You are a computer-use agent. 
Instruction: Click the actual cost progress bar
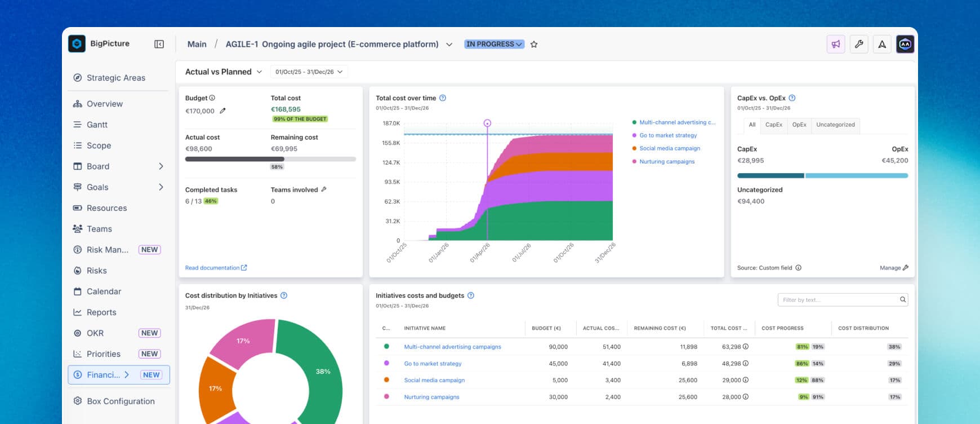click(x=270, y=159)
